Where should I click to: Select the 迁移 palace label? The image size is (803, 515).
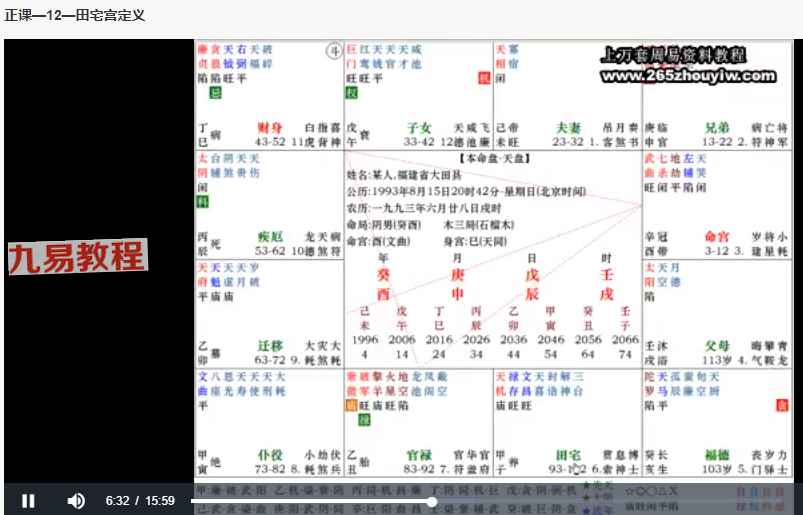click(272, 345)
